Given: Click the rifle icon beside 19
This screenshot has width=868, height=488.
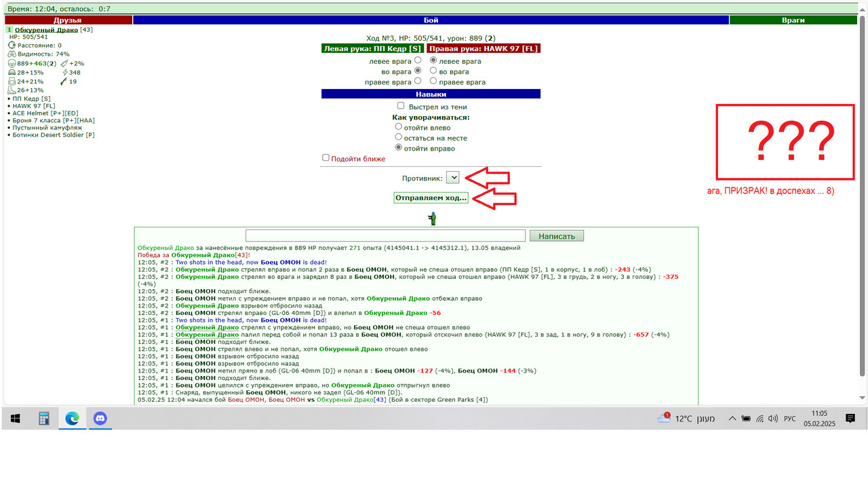Looking at the screenshot, I should pos(64,81).
